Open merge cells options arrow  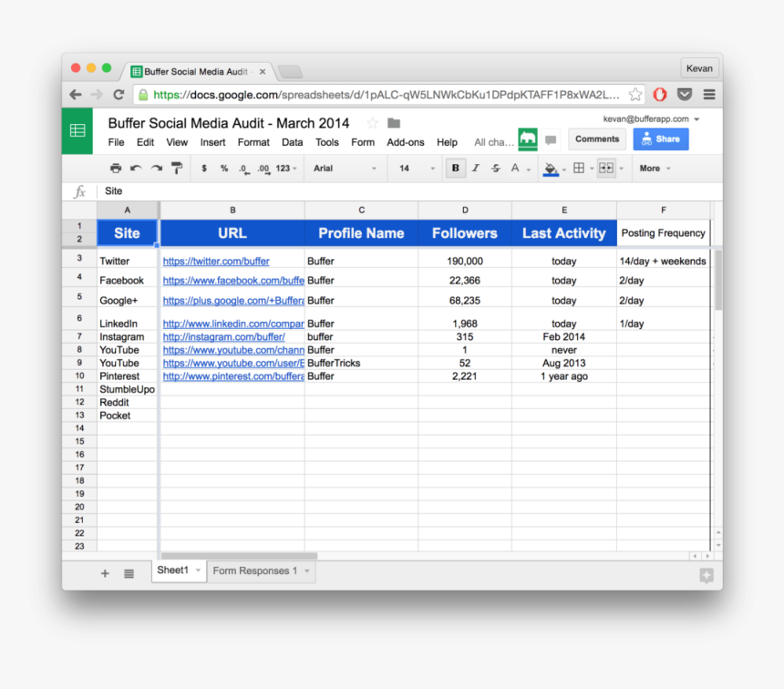(622, 169)
